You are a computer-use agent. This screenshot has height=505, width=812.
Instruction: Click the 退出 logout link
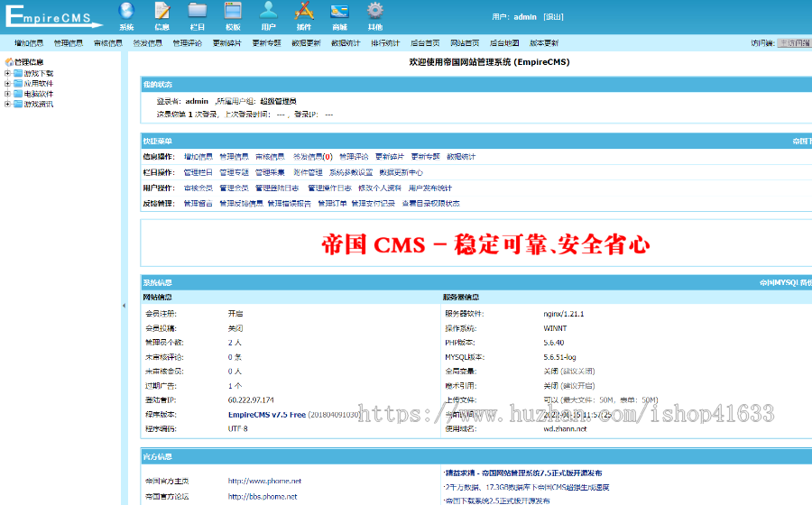click(554, 16)
